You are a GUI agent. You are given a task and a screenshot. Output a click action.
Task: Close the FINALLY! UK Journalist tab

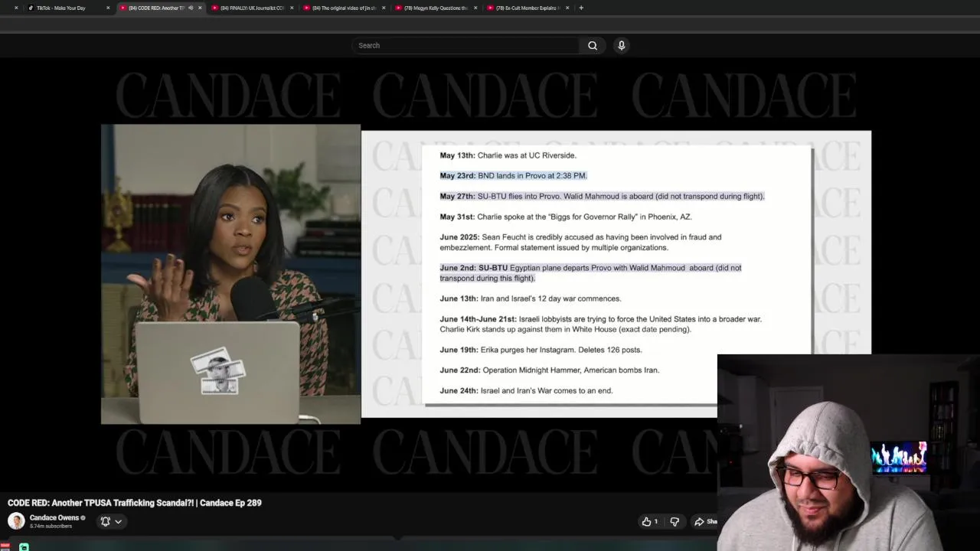pos(292,8)
